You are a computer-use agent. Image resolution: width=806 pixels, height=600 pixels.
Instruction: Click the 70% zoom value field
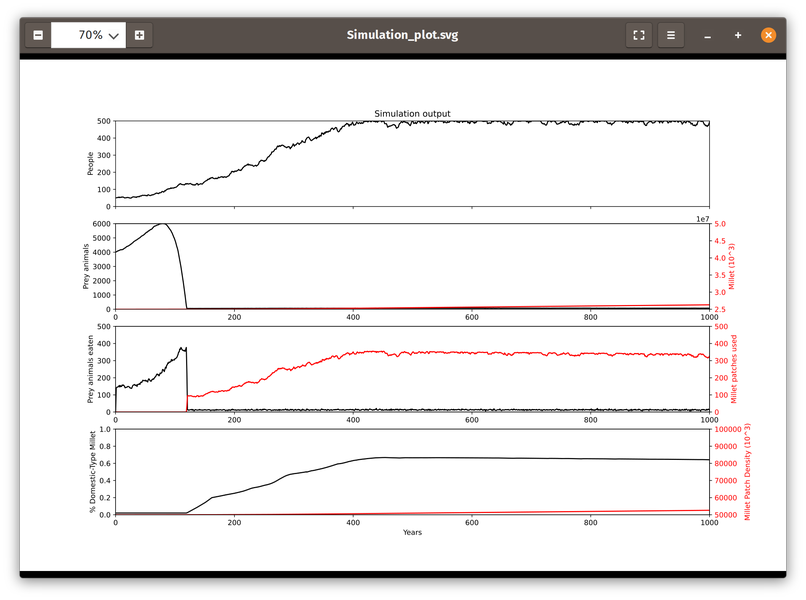click(x=90, y=34)
